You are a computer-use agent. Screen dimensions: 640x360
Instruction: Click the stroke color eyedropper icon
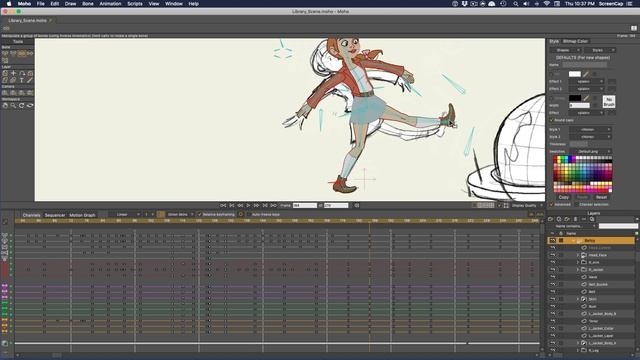(x=586, y=98)
